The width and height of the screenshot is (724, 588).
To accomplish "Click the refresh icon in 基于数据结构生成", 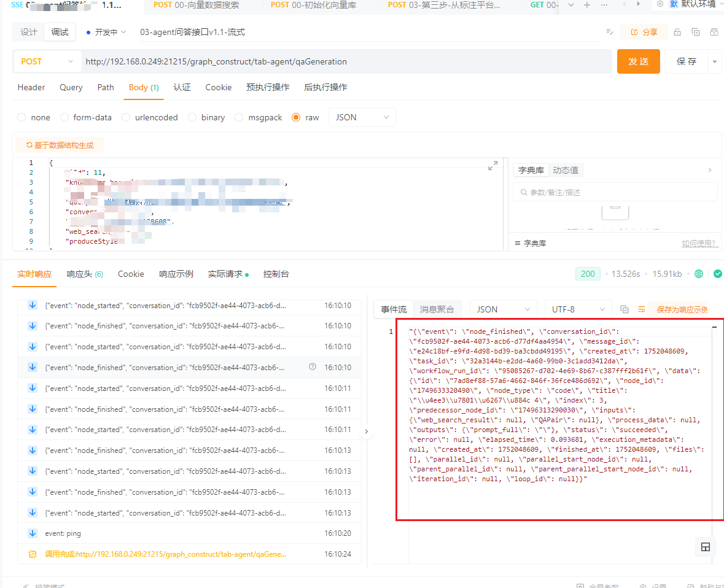I will (x=29, y=145).
